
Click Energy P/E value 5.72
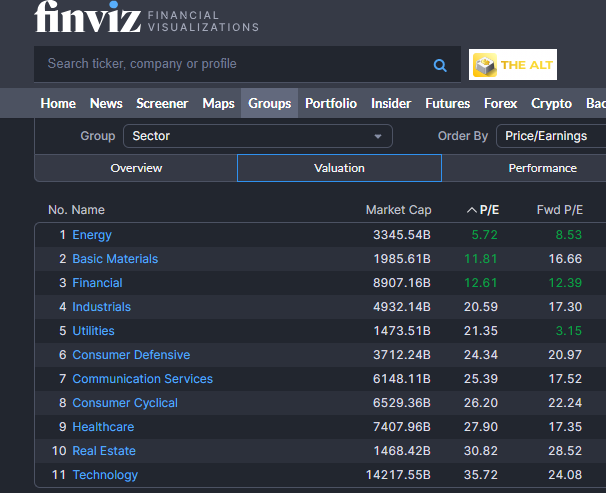pyautogui.click(x=484, y=235)
